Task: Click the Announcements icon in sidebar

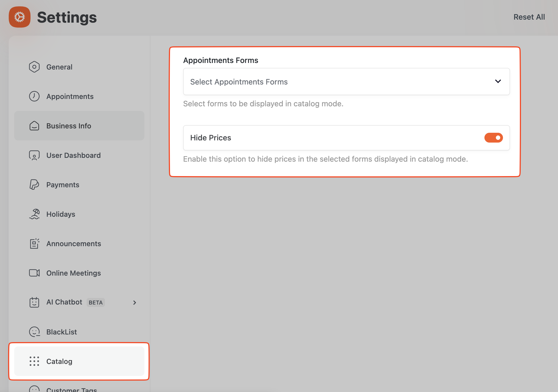Action: [34, 244]
